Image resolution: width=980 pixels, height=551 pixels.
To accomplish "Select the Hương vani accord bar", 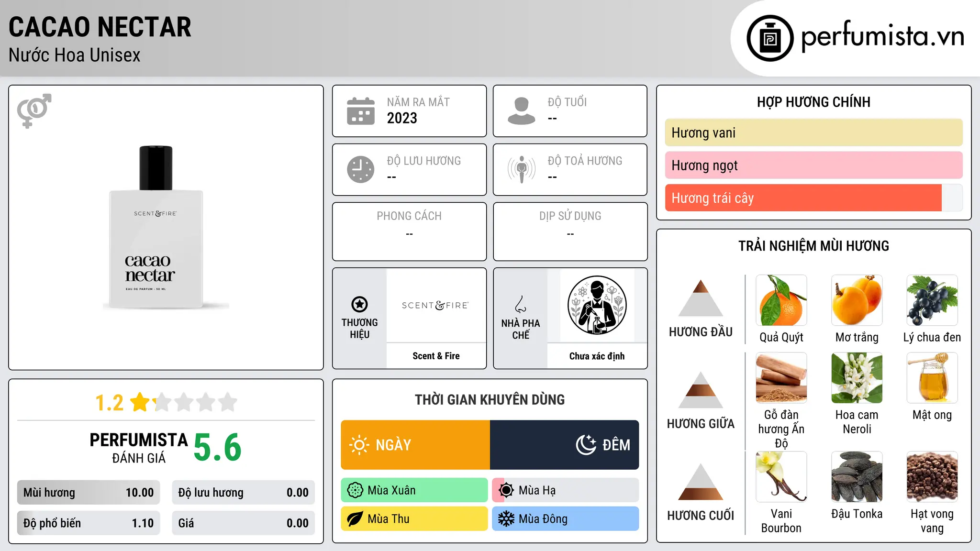I will [813, 132].
